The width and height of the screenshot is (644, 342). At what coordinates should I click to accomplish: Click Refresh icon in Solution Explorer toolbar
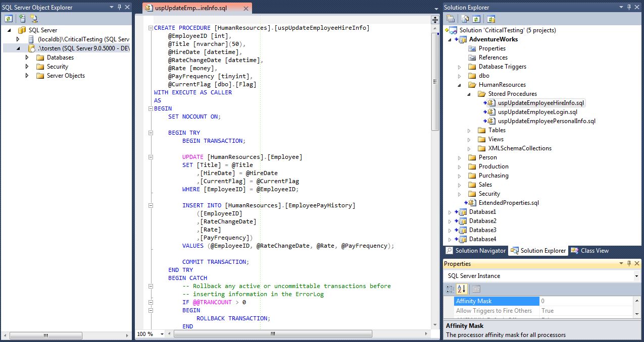[x=477, y=19]
